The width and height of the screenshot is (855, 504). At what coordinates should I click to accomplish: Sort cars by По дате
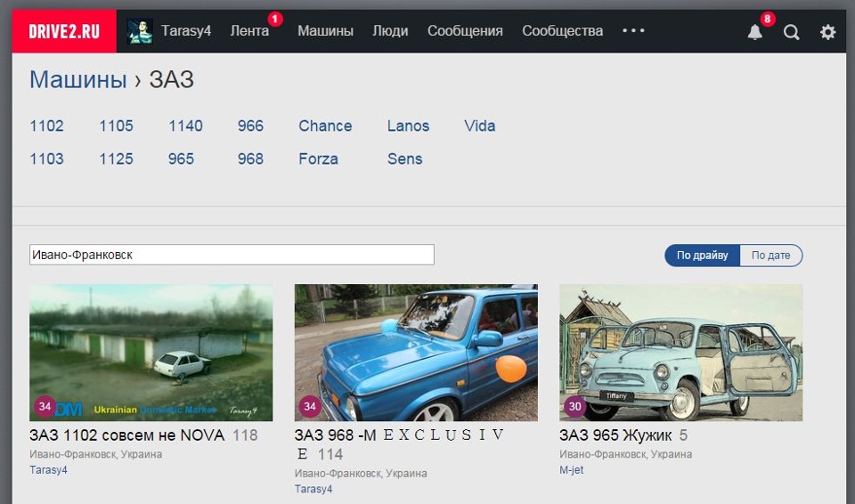click(771, 256)
